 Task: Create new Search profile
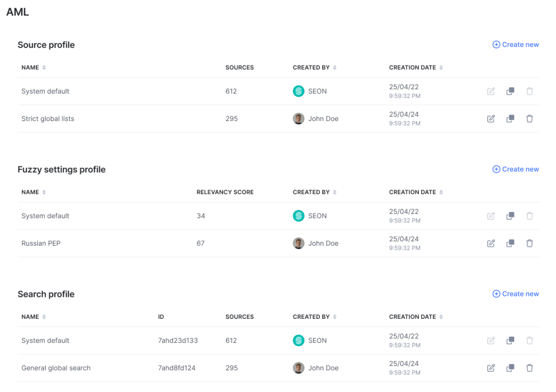tap(516, 294)
